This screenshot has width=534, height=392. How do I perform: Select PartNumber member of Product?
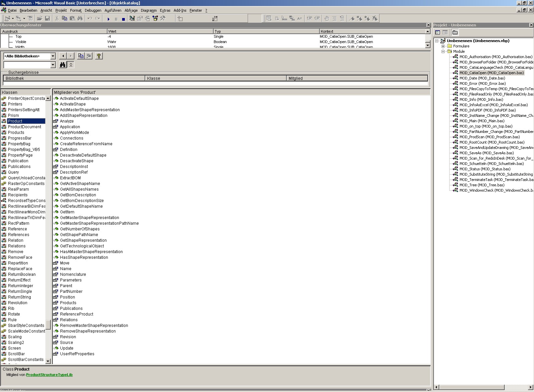click(x=71, y=291)
